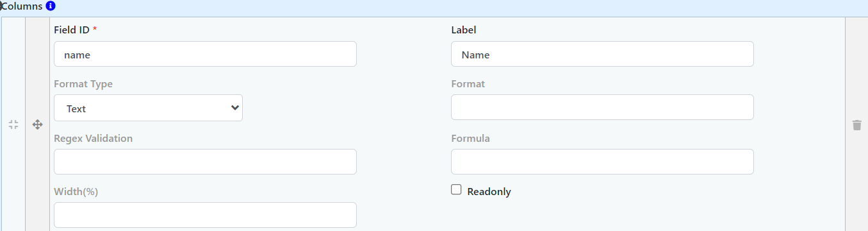This screenshot has width=868, height=231.
Task: Click the Format Type label text
Action: (x=83, y=84)
